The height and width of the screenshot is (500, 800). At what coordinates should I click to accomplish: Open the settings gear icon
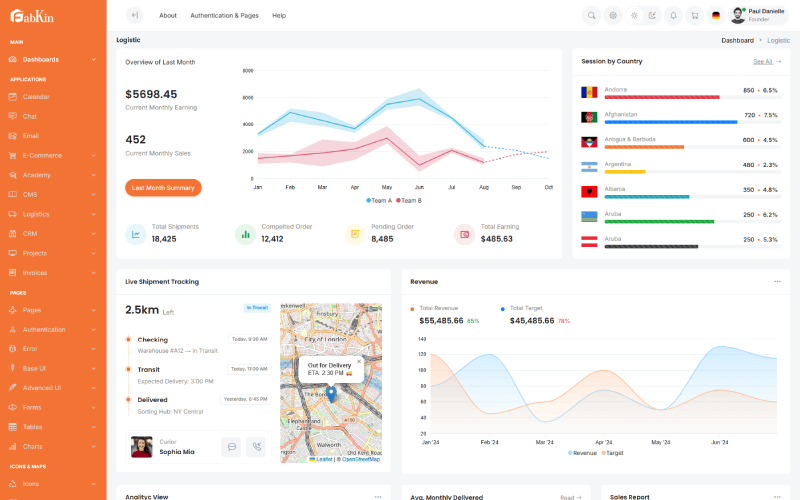click(613, 15)
